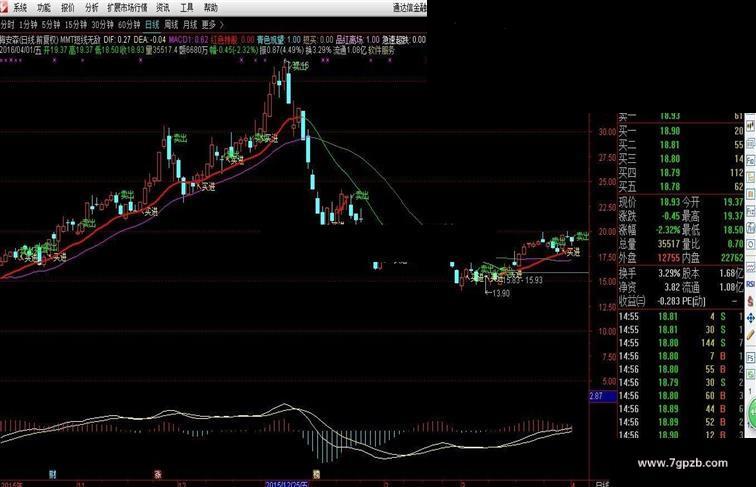Click the 收益(三) value -0.283

[668, 301]
